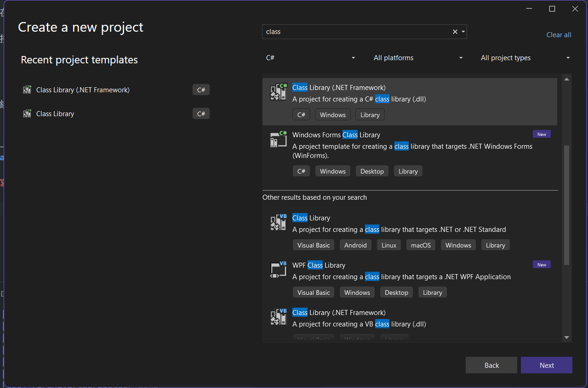The height and width of the screenshot is (388, 588).
Task: Click the template list vertical scrollbar thumb
Action: [x=566, y=205]
